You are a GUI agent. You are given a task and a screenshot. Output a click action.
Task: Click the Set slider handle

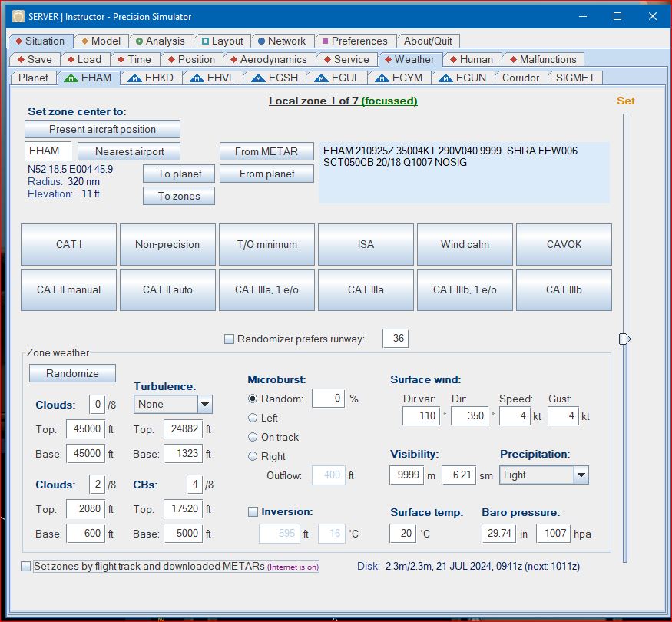[625, 339]
